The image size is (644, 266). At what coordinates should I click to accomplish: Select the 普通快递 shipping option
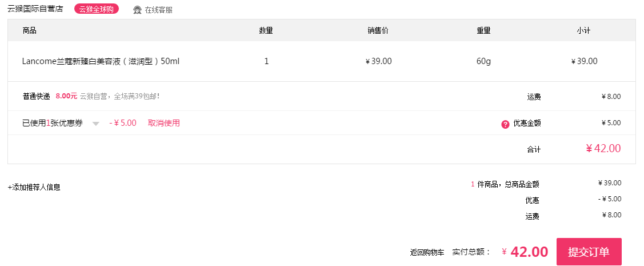pyautogui.click(x=36, y=96)
